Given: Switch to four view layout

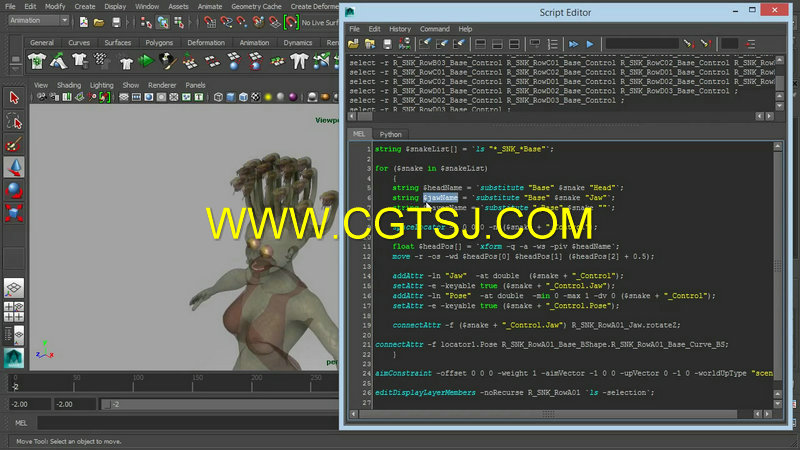Looking at the screenshot, I should [14, 312].
